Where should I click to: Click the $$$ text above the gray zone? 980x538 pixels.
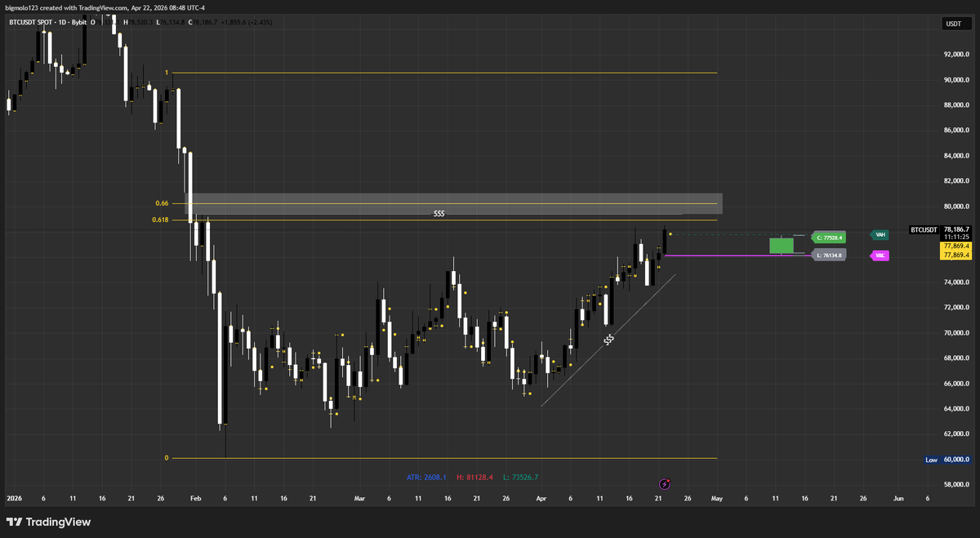pyautogui.click(x=439, y=214)
